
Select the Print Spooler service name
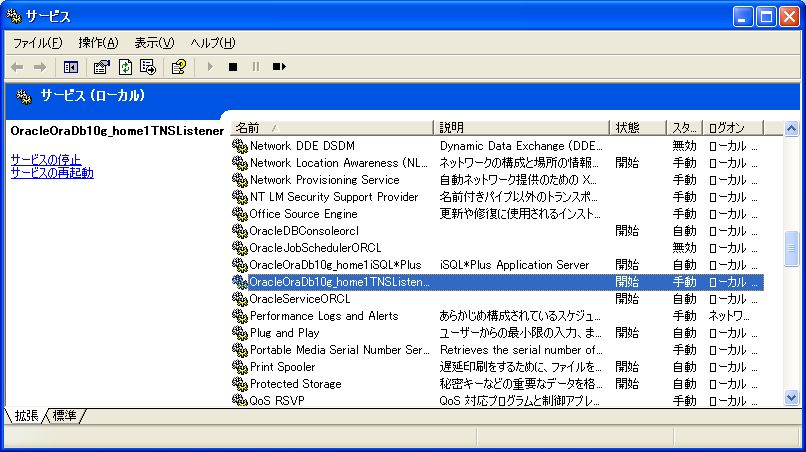[x=282, y=367]
